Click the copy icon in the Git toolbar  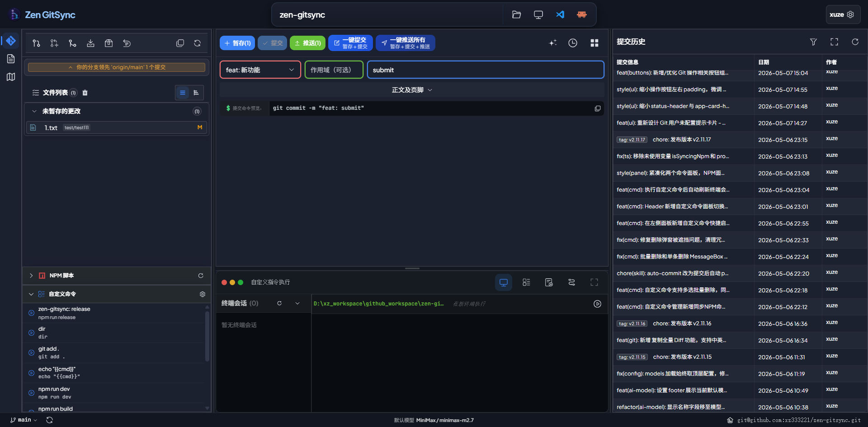(180, 43)
